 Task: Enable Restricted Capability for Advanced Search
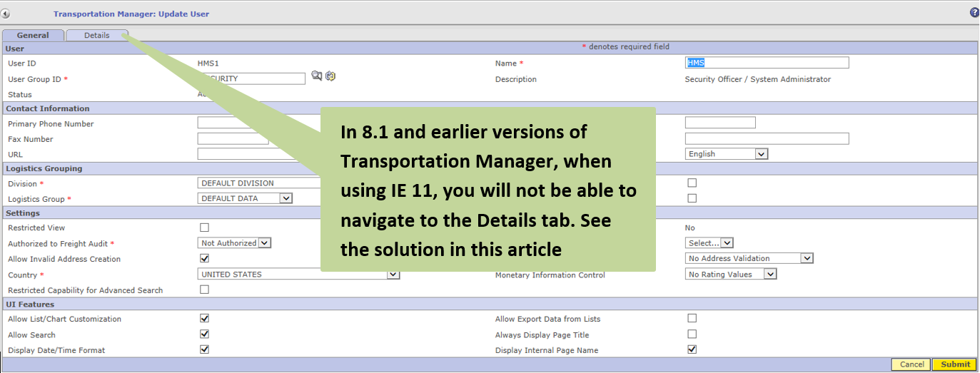coord(205,290)
